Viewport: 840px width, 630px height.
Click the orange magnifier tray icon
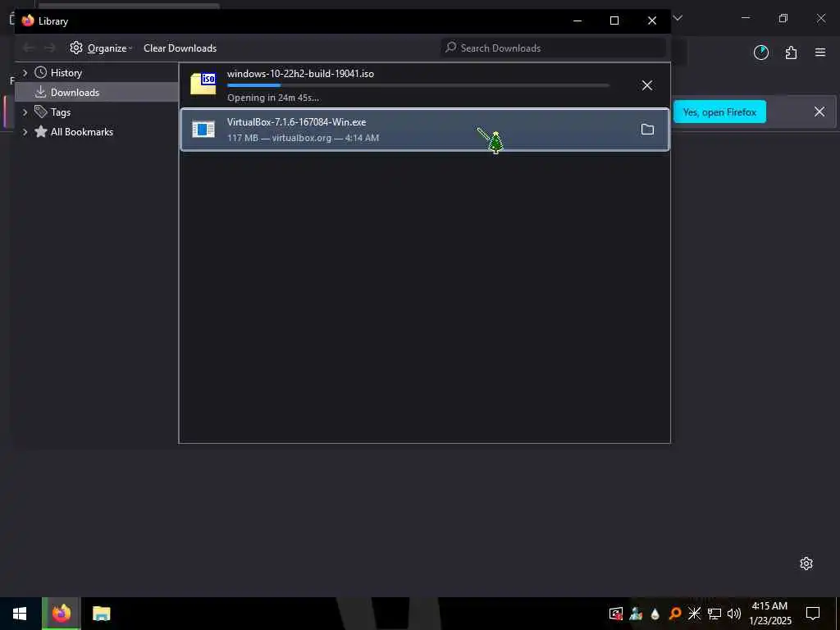675,614
